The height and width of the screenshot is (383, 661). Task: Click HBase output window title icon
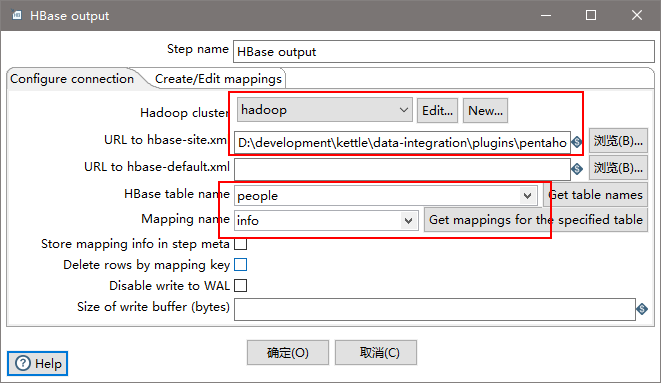[x=17, y=15]
